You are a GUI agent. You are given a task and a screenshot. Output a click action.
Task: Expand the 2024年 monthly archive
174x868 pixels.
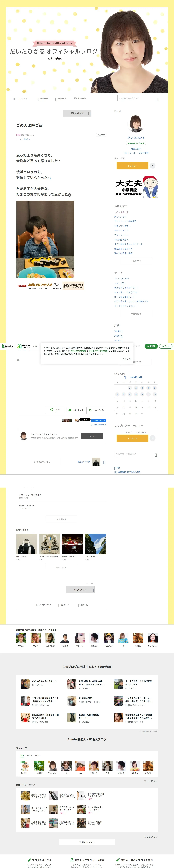[x=118, y=332]
